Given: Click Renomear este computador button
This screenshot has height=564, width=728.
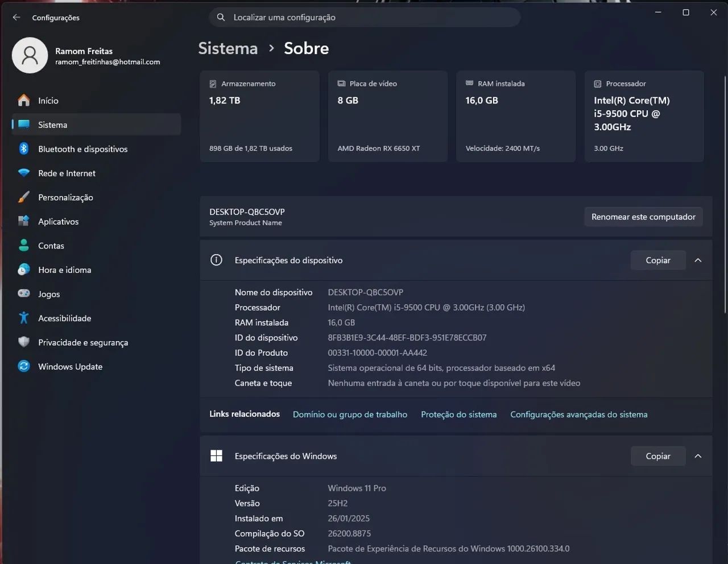Looking at the screenshot, I should [x=643, y=217].
